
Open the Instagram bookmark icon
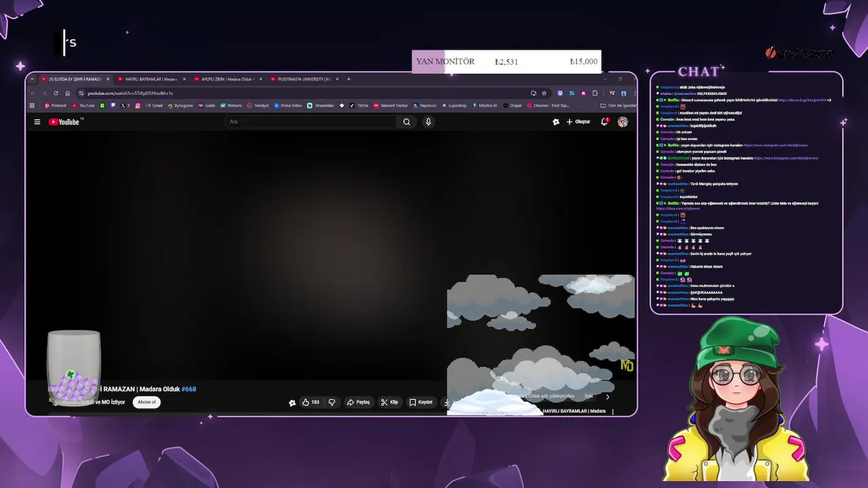click(138, 105)
